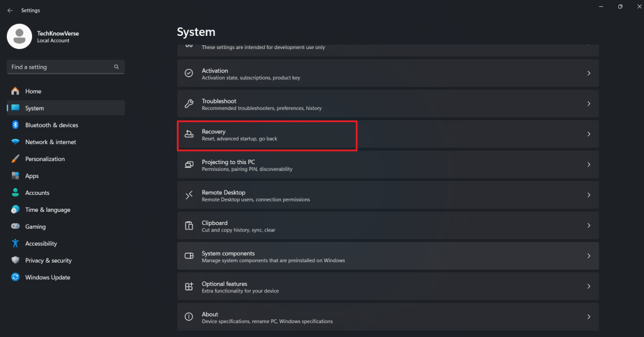Click the Recovery drive icon
The image size is (644, 337).
coord(189,134)
